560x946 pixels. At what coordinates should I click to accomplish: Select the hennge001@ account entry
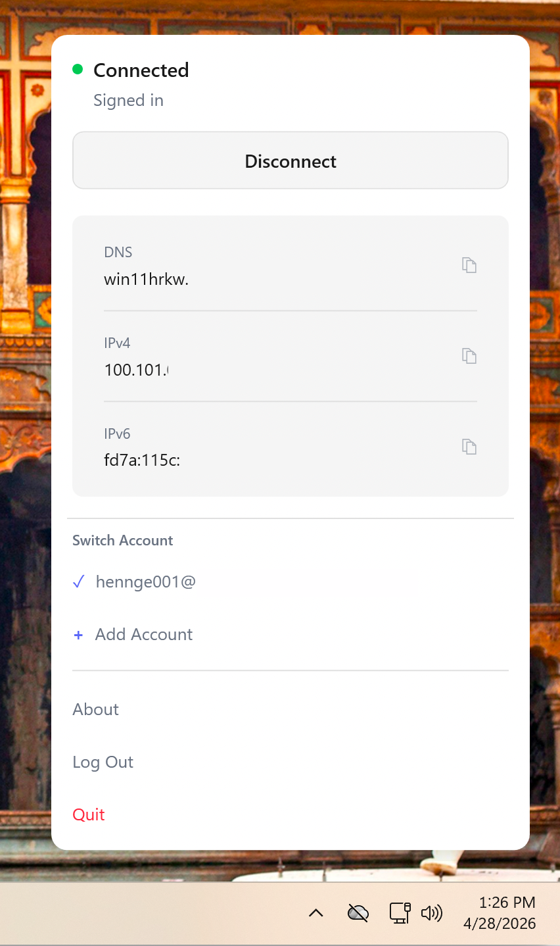pos(245,582)
